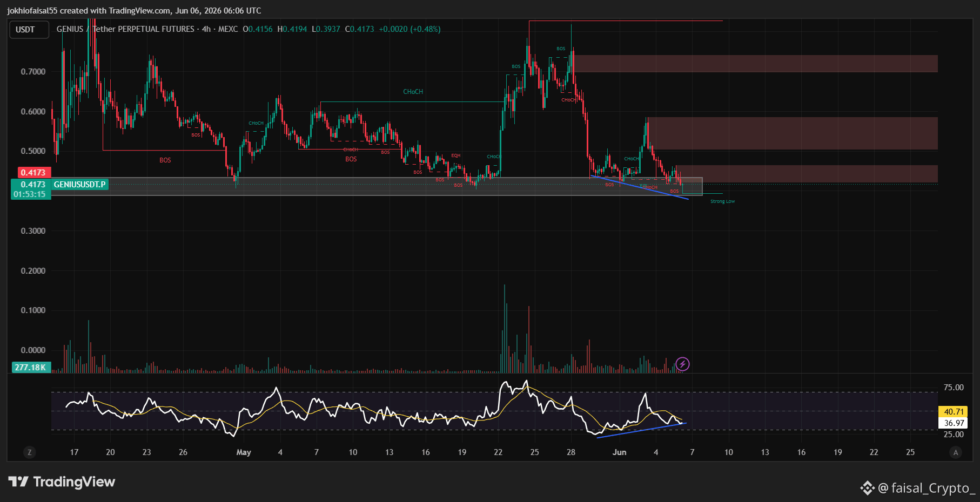Click the red 0.4173 price tag
This screenshot has height=502, width=980.
[33, 173]
